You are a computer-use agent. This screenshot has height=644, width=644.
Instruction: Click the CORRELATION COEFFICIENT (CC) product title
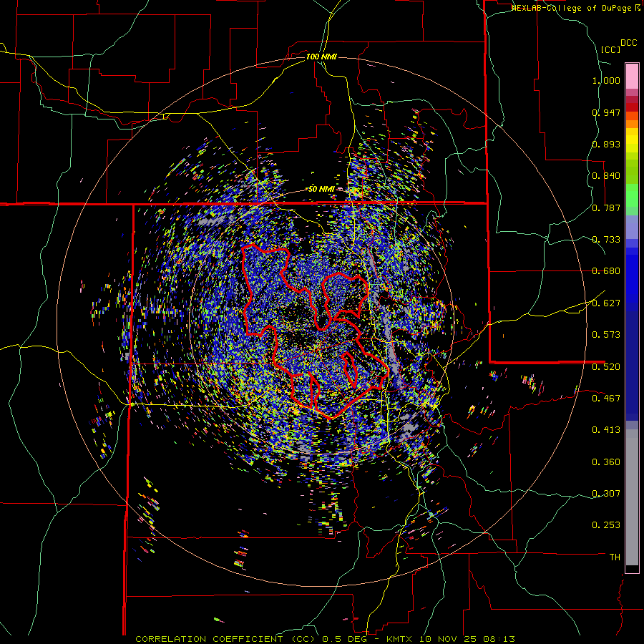[x=227, y=639]
